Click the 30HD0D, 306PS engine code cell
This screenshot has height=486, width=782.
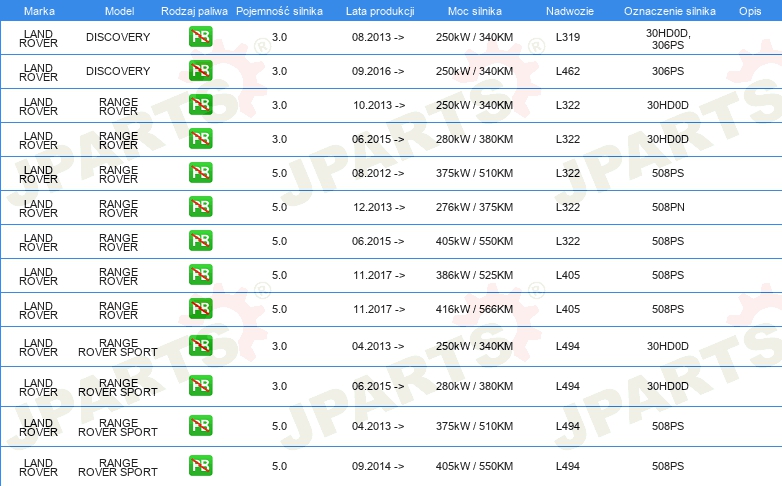click(x=667, y=38)
